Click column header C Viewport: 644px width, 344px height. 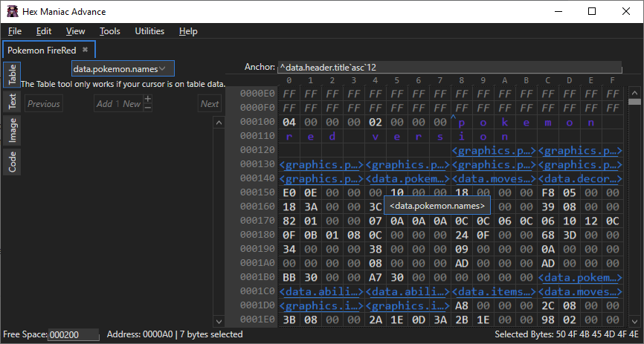[548, 80]
